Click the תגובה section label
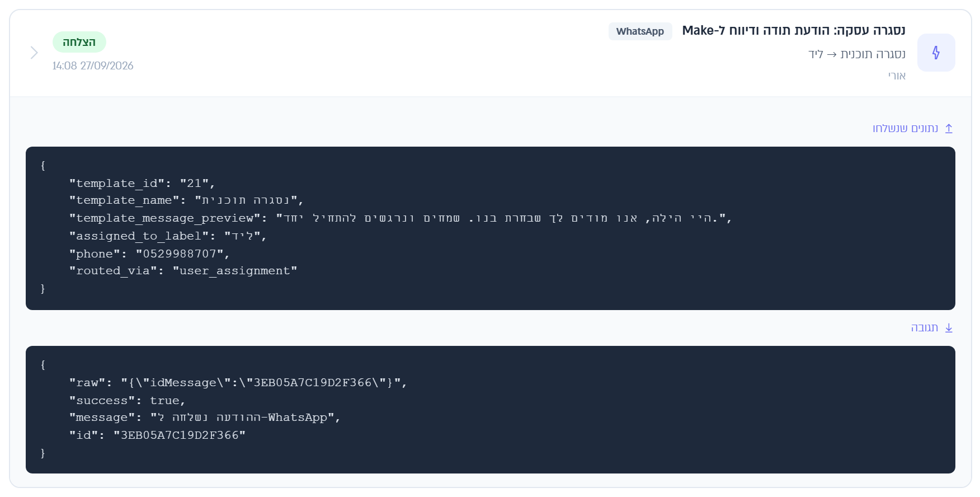This screenshot has height=497, width=980. tap(925, 327)
